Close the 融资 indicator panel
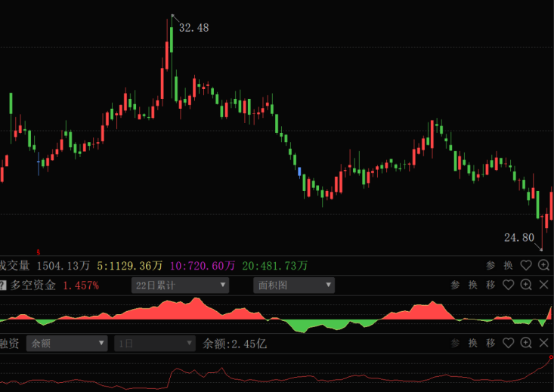Screen dimensions: 554x392 click(543, 343)
